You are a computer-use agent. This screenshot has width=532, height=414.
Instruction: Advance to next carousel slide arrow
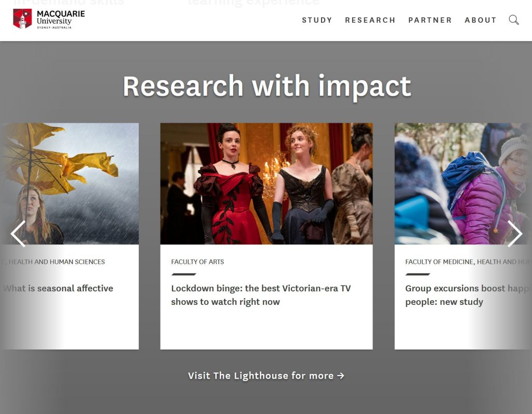[514, 234]
